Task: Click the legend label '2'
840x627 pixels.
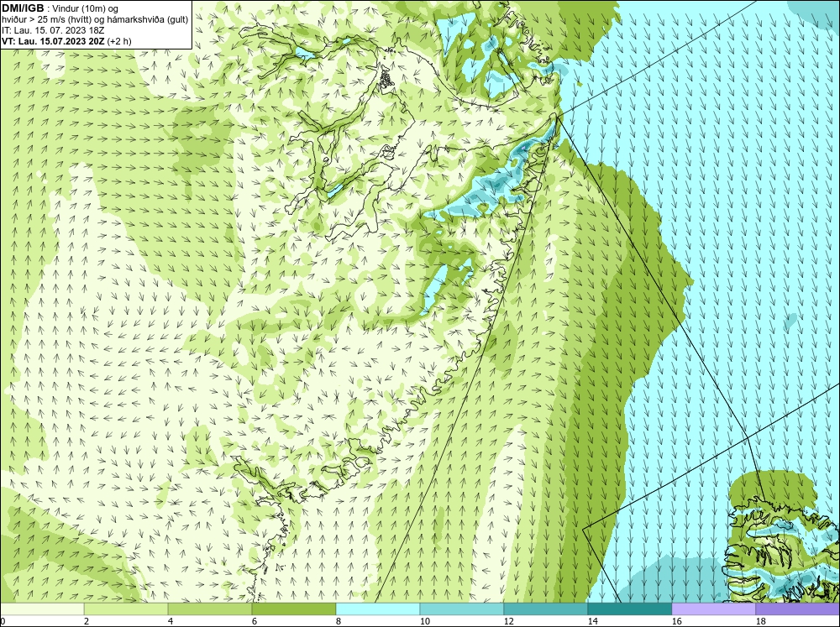Action: click(87, 621)
